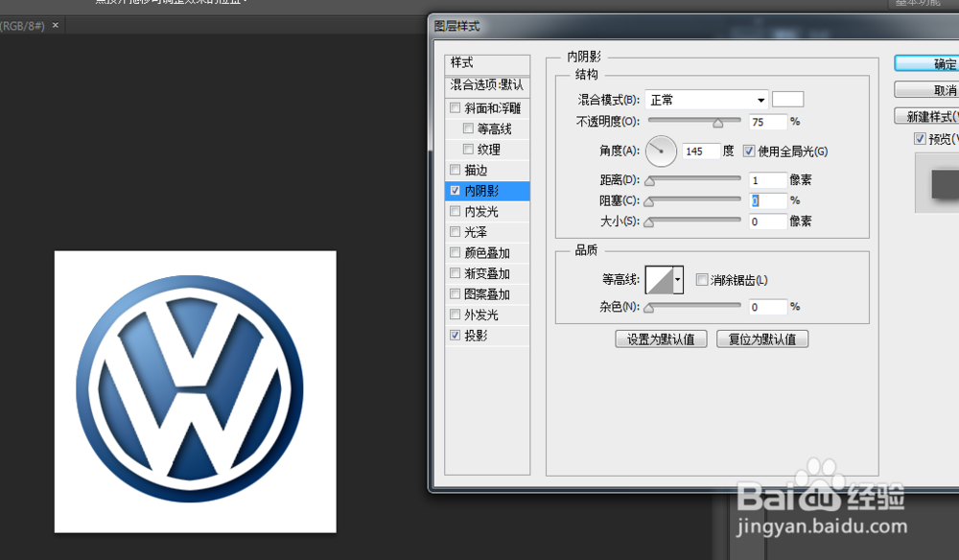Select the 样式 header in the styles list
The image size is (959, 560).
click(x=487, y=63)
